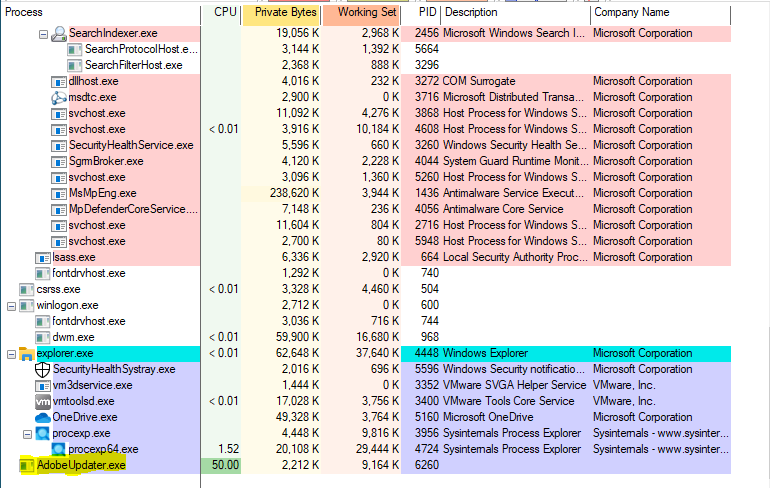
Task: Collapse the winlogon.exe process tree
Action: tap(11, 306)
